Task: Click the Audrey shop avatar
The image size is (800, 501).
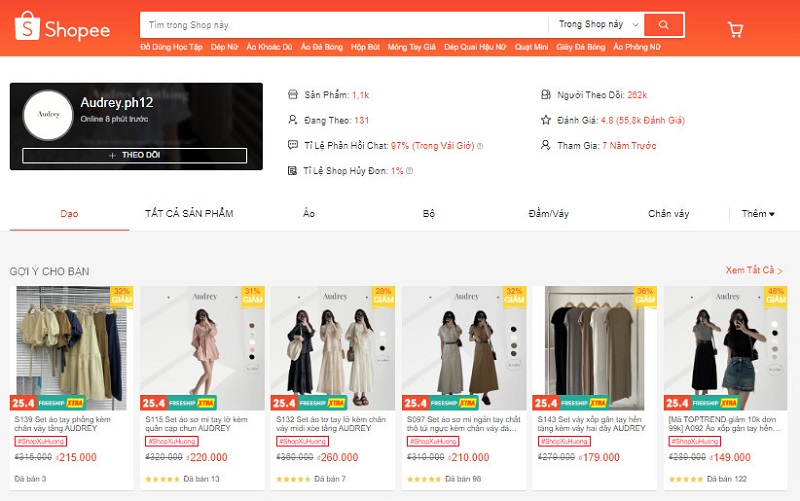Action: [x=48, y=115]
